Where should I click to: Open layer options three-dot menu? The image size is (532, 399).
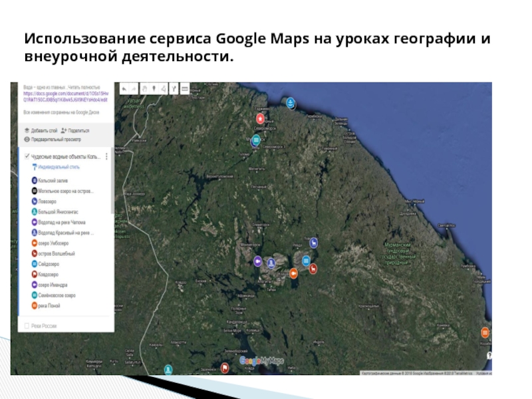[x=106, y=156]
